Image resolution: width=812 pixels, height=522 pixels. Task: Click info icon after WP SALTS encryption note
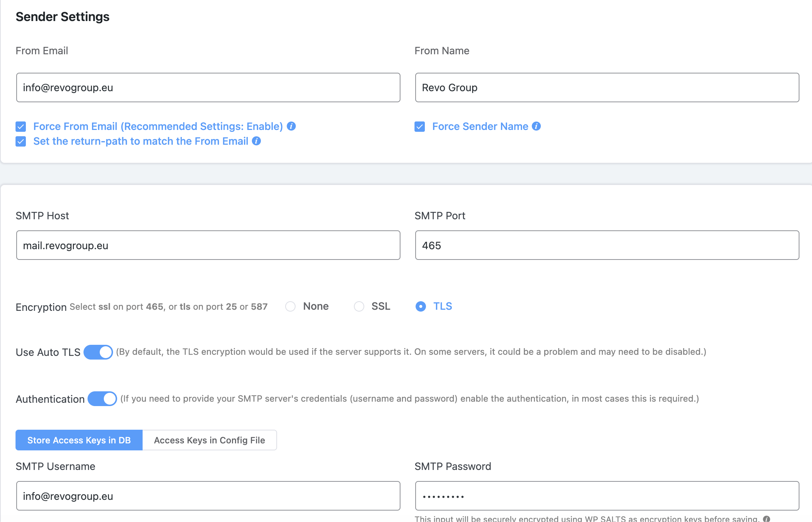point(767,519)
